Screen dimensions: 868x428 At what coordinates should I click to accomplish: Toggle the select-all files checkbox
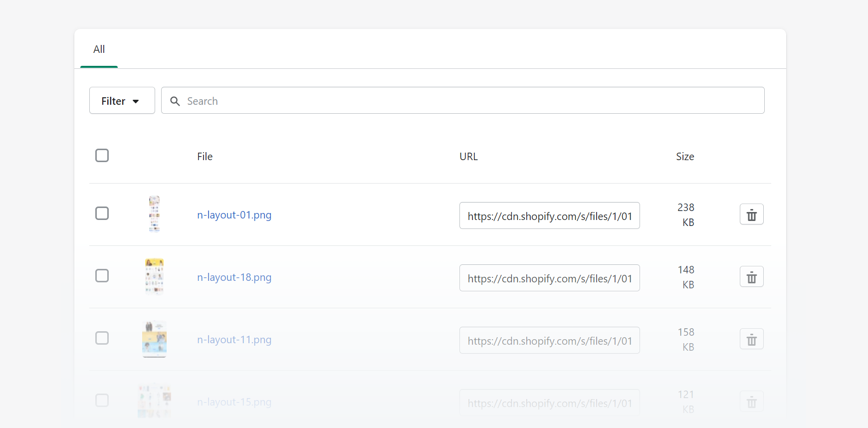click(x=102, y=156)
